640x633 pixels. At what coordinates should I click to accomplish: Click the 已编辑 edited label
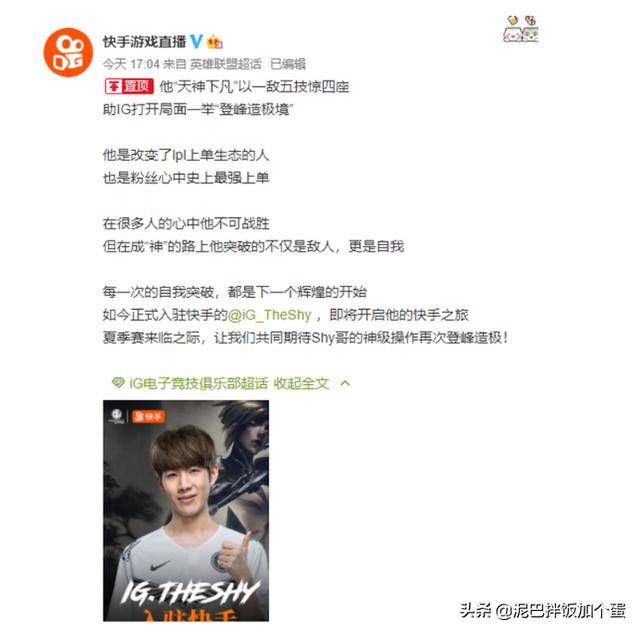tap(288, 64)
